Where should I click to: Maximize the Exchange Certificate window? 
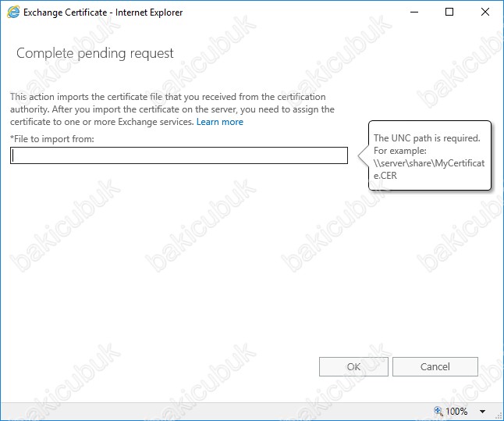pyautogui.click(x=449, y=12)
